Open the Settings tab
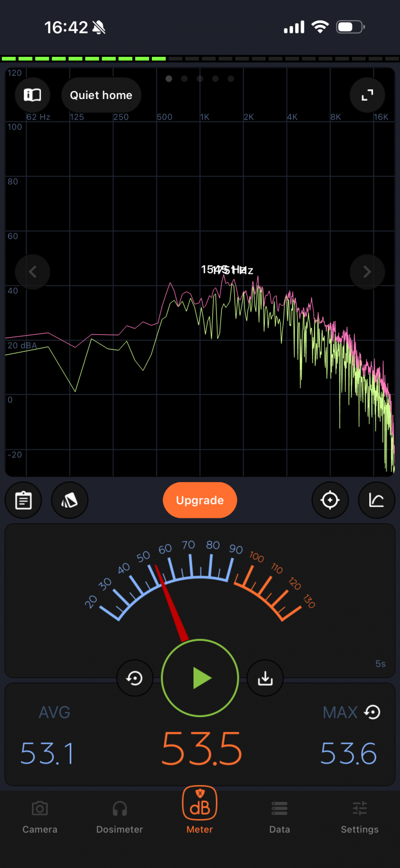Screen dimensions: 400x868 (x=359, y=817)
